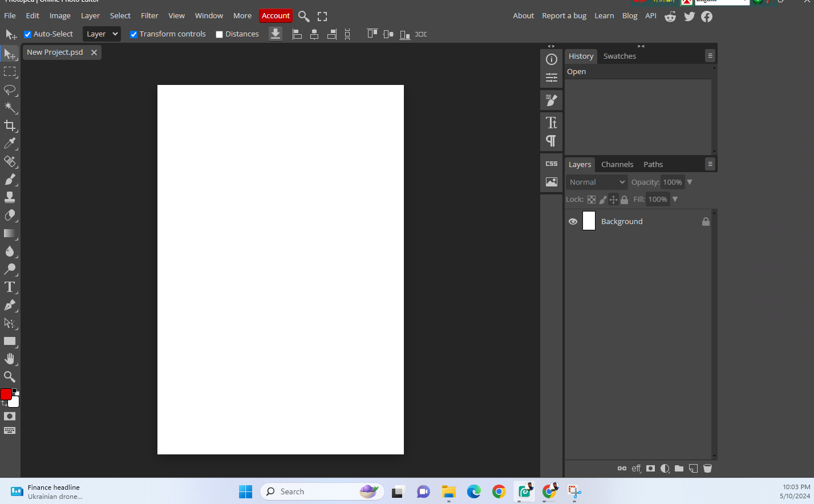Enable the Distances checkbox
This screenshot has width=814, height=504.
click(219, 34)
